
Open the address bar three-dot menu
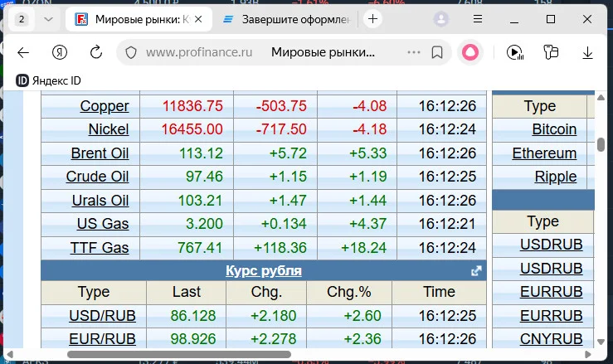[x=414, y=52]
